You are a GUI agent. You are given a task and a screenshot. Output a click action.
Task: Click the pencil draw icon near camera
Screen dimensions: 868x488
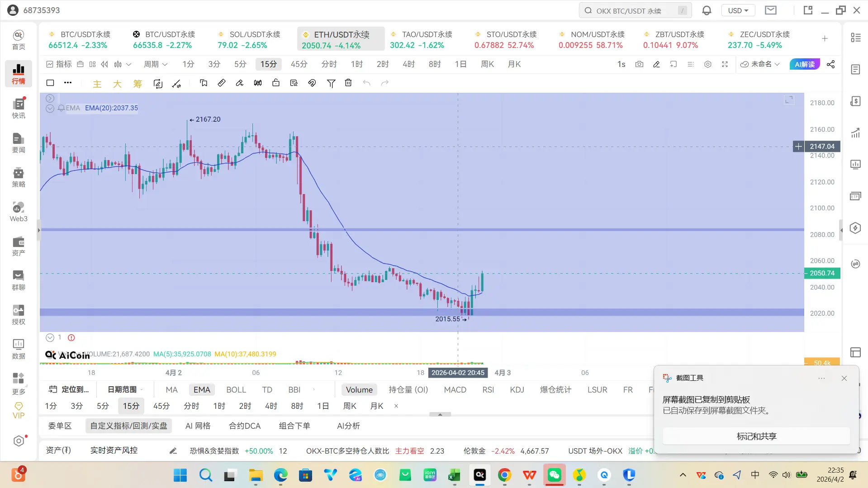[656, 64]
